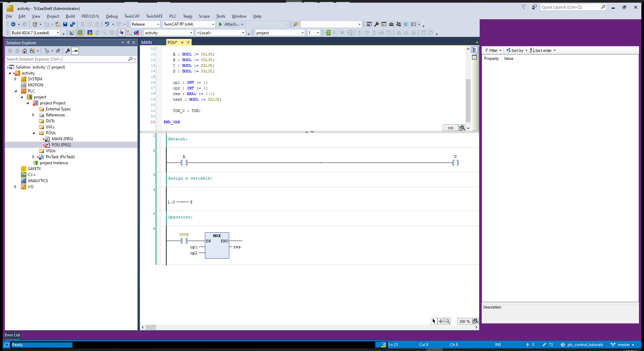Click the Save All toolbar icon
644x351 pixels.
click(x=72, y=24)
